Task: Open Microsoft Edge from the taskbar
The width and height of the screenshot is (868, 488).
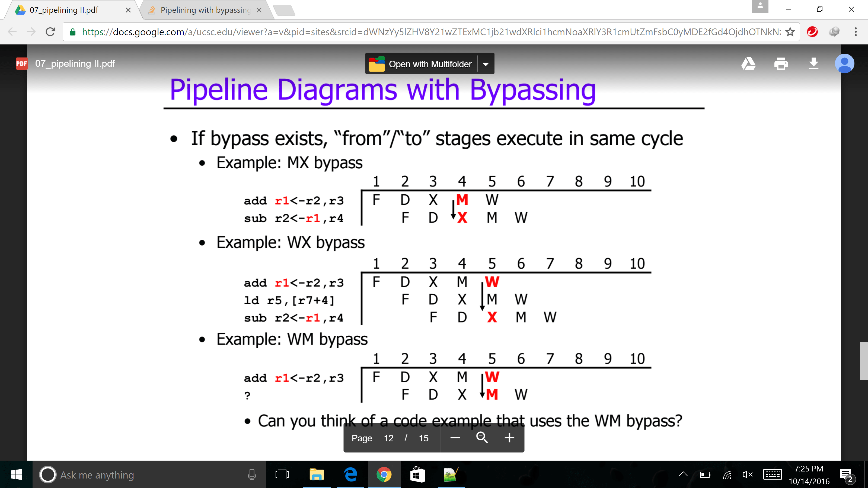Action: (350, 475)
